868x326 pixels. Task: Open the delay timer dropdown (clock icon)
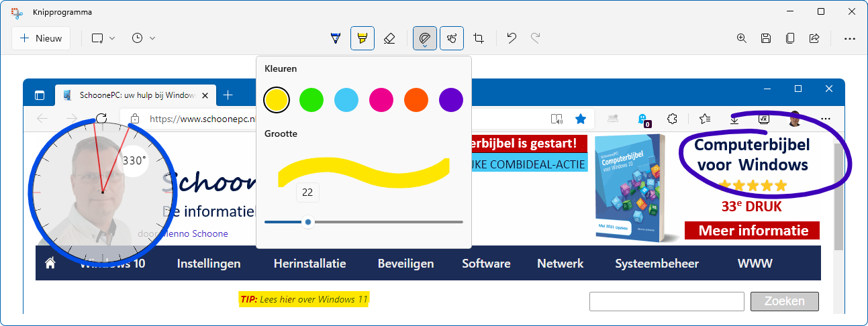(x=144, y=38)
